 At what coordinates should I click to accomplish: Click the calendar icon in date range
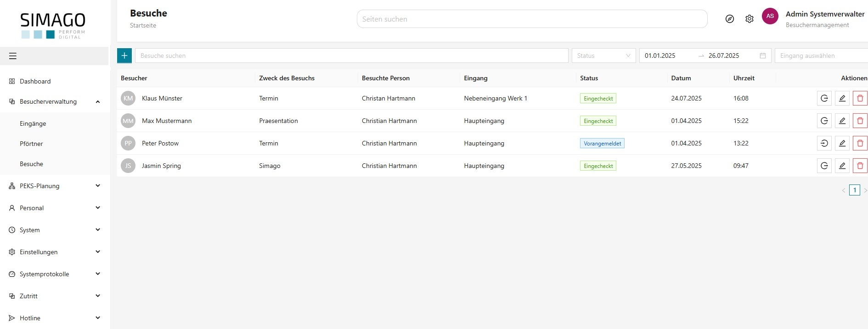763,56
